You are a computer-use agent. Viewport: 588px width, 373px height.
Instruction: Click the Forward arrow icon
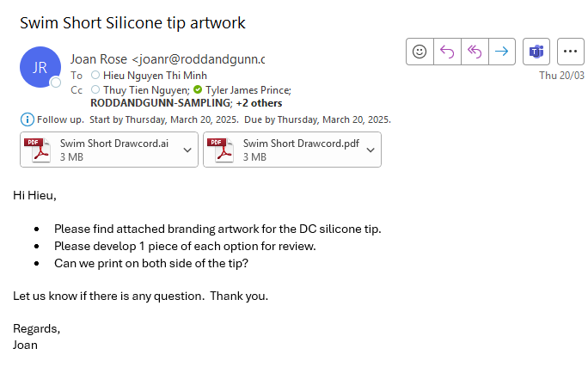502,52
